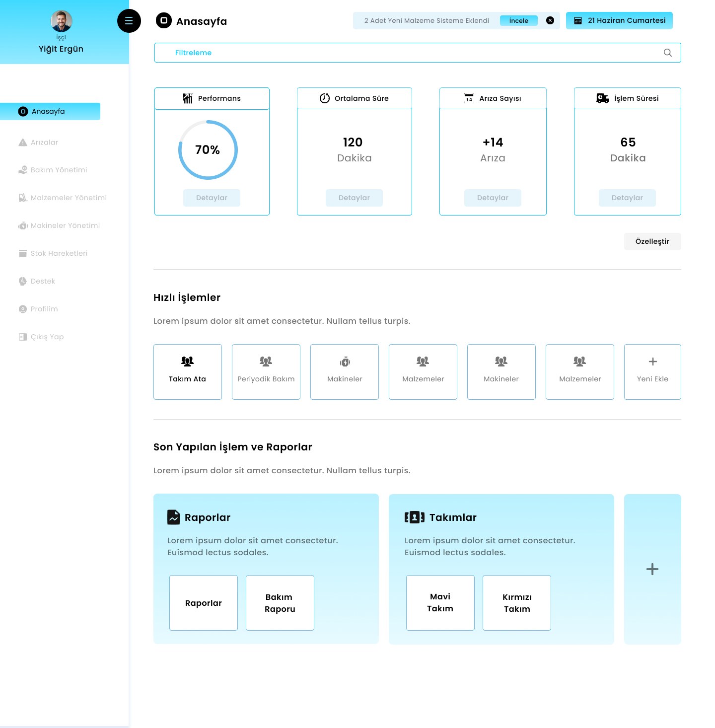
Task: Click the search magnifier icon
Action: click(x=668, y=53)
